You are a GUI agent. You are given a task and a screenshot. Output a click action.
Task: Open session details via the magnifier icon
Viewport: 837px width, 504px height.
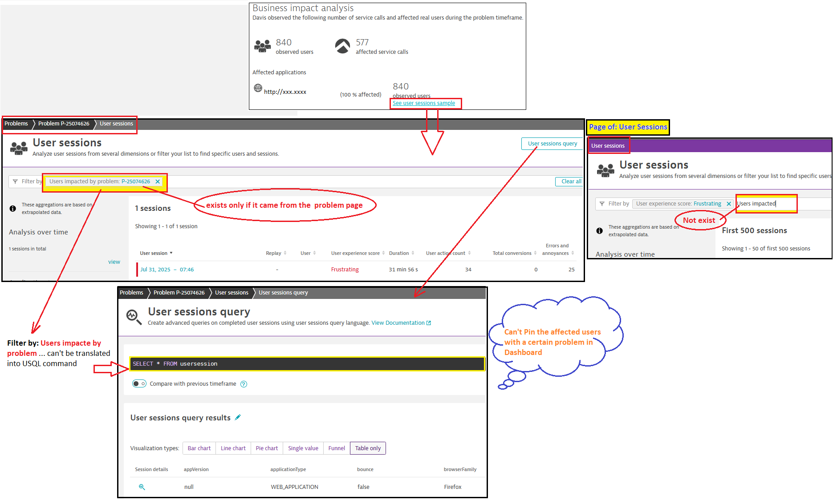click(x=142, y=487)
